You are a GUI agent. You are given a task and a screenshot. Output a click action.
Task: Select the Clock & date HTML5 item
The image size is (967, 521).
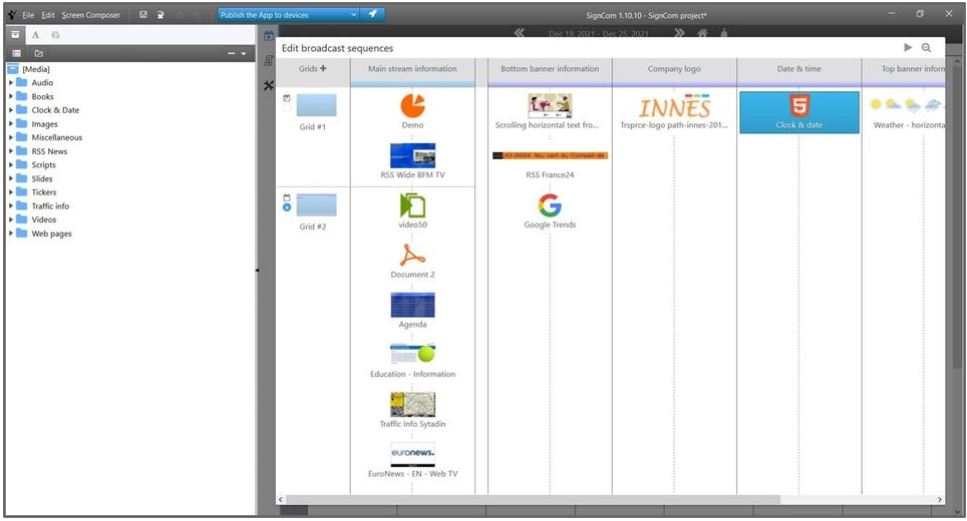click(x=799, y=112)
